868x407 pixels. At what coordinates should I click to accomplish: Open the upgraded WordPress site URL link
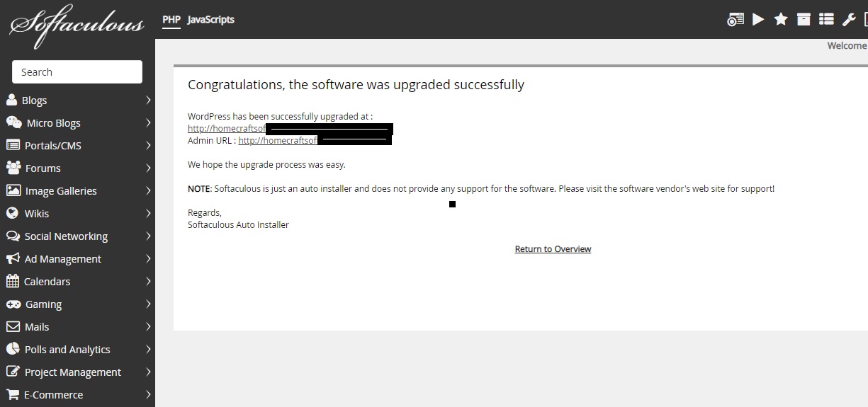coord(227,129)
